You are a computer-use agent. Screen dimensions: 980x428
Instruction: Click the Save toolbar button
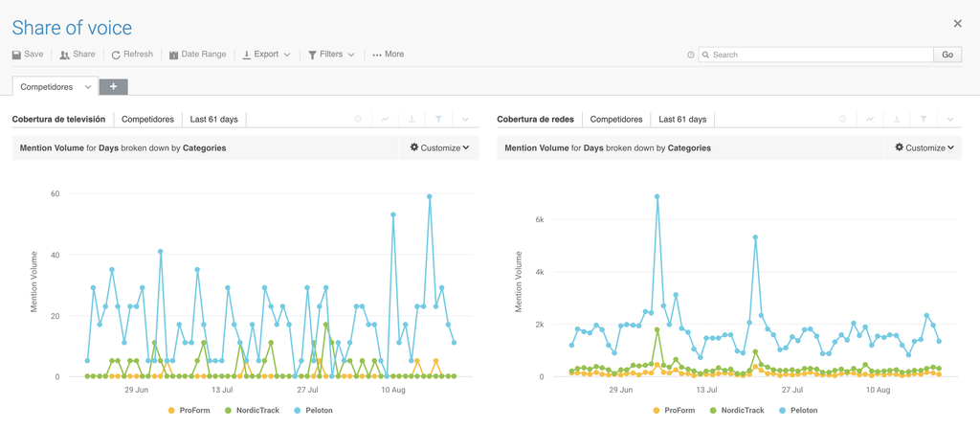pyautogui.click(x=28, y=55)
